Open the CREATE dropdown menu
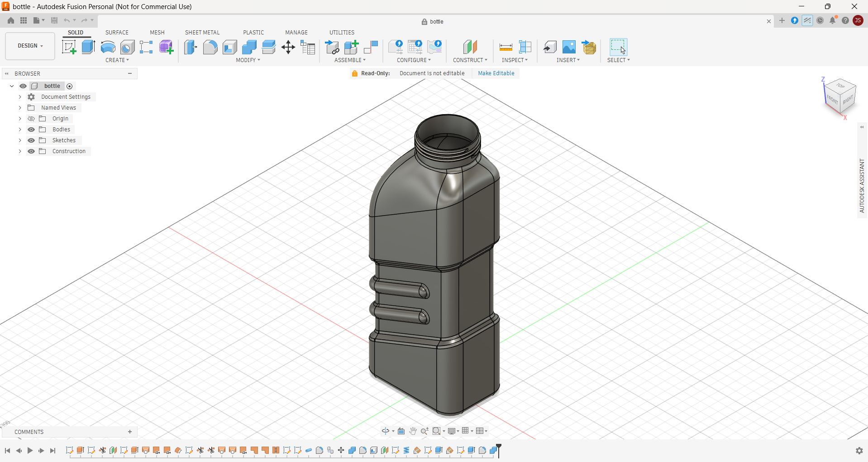This screenshot has height=462, width=868. [117, 60]
